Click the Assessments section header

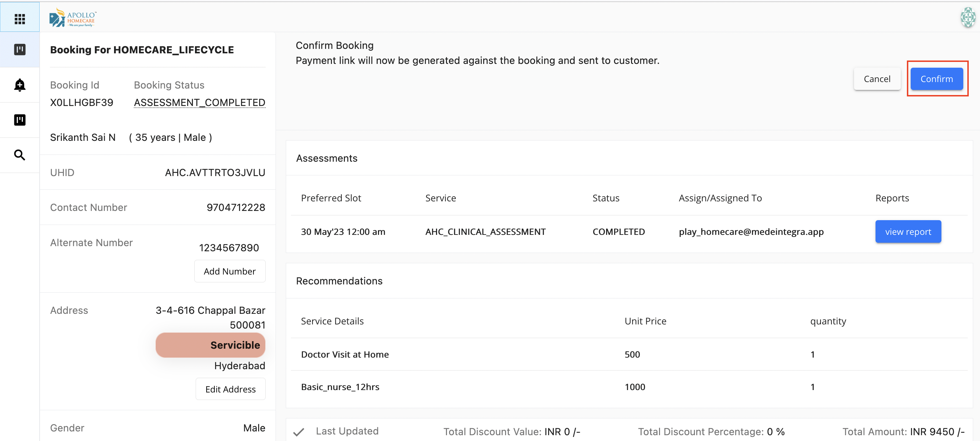326,158
